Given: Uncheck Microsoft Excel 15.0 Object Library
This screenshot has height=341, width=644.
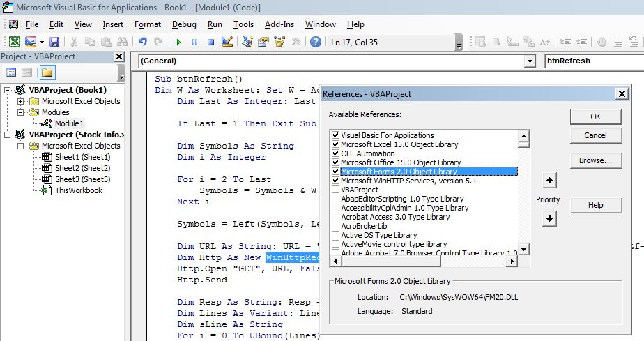Looking at the screenshot, I should (x=335, y=144).
